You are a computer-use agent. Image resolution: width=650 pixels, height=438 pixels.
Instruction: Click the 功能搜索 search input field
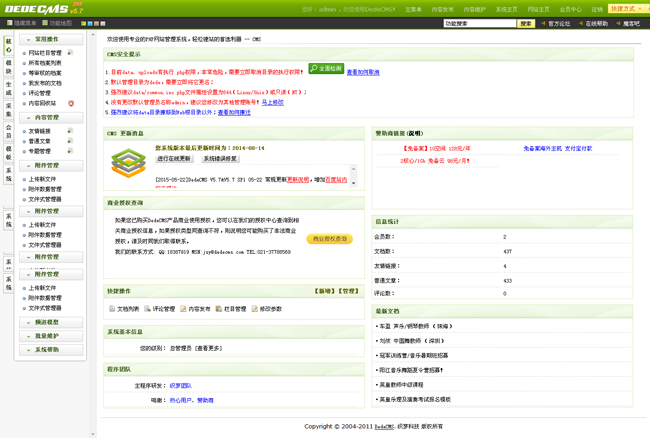[x=479, y=23]
